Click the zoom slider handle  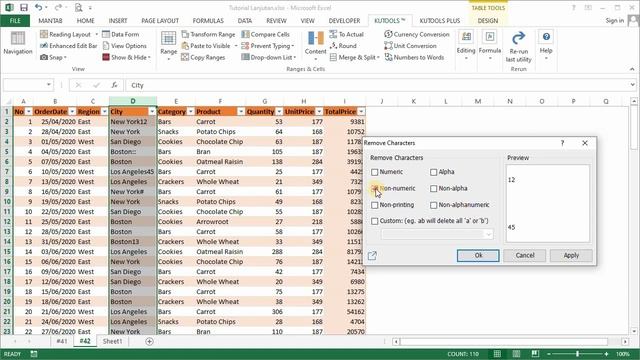coord(578,354)
